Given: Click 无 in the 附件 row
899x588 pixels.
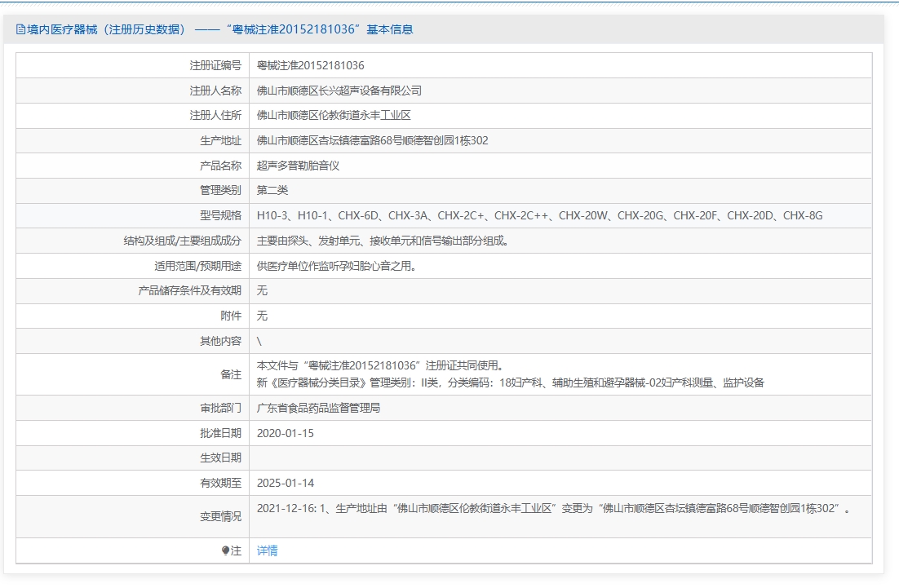Looking at the screenshot, I should 262,316.
